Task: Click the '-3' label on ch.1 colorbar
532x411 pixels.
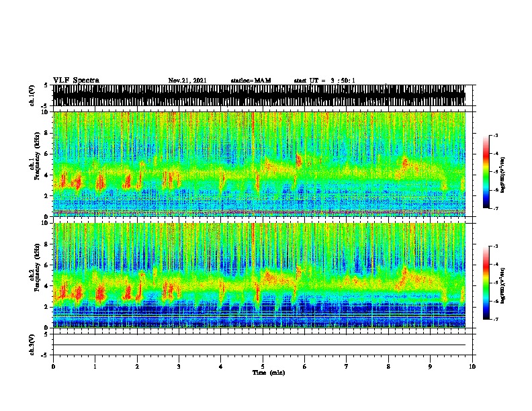Action: [x=495, y=135]
